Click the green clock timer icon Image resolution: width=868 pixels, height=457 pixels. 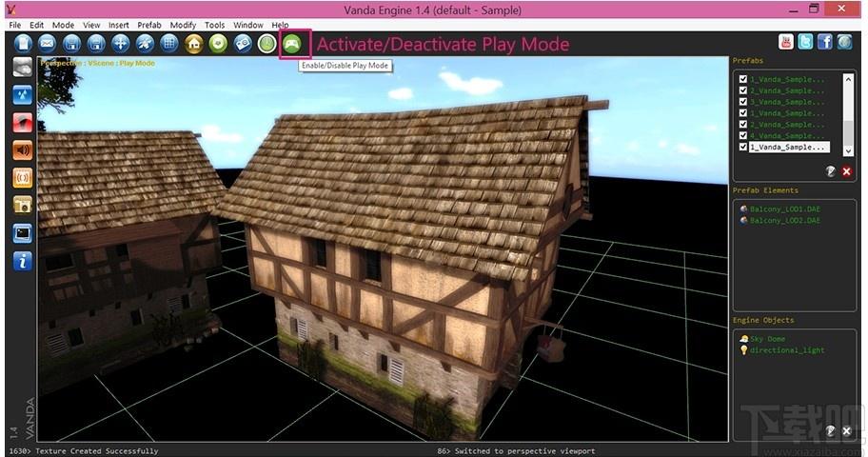tap(266, 44)
